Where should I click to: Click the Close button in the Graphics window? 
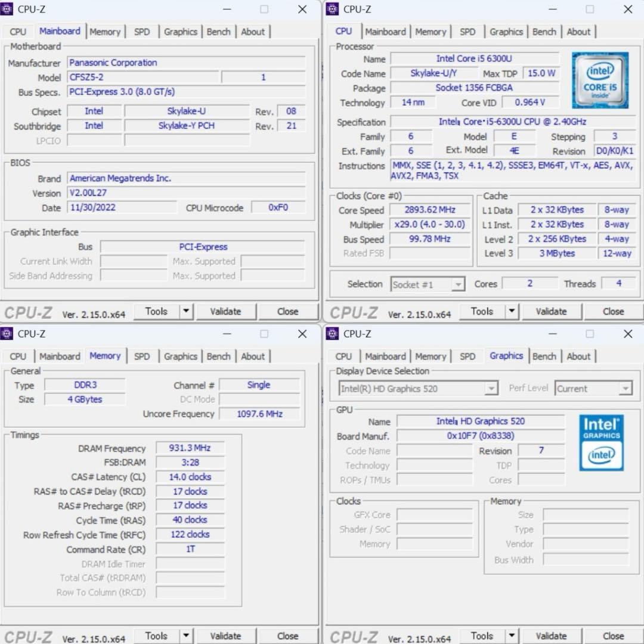click(x=613, y=636)
